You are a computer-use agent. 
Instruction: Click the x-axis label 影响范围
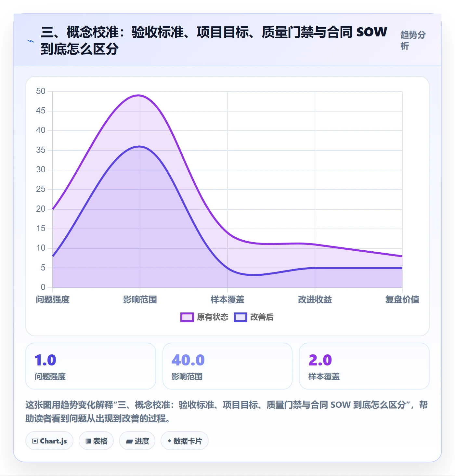140,299
